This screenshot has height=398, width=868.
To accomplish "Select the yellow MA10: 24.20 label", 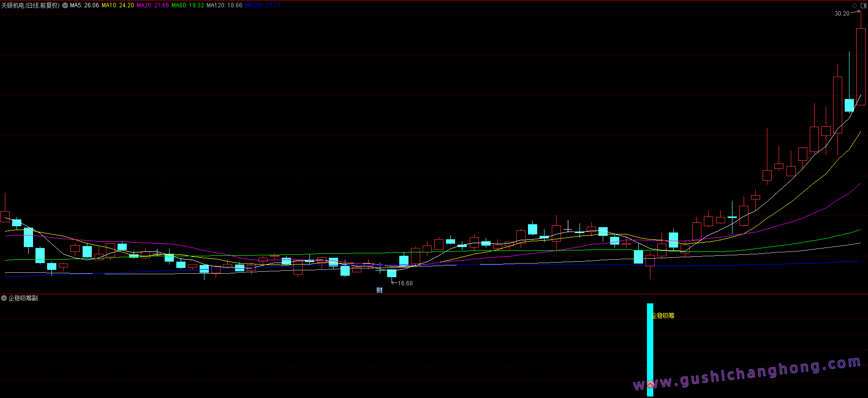I will [x=118, y=5].
